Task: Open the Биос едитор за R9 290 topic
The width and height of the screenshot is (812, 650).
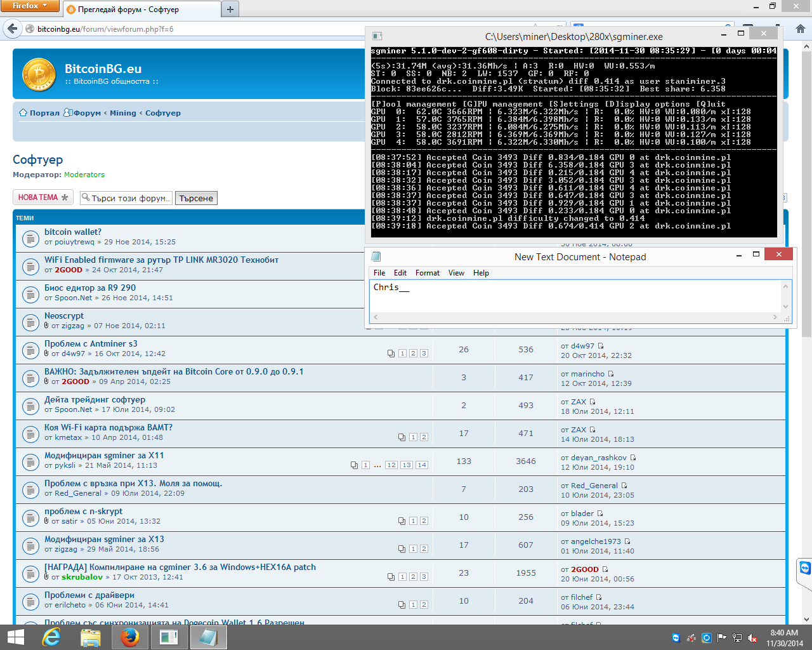Action: [90, 288]
